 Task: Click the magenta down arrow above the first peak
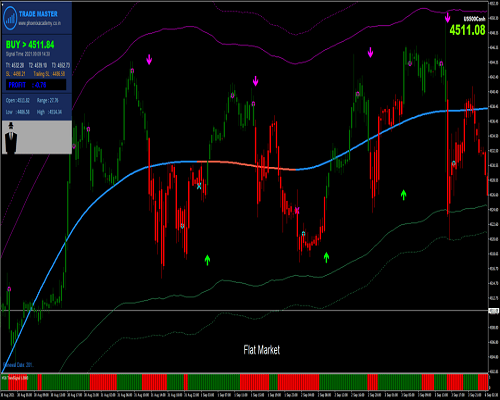coord(149,59)
